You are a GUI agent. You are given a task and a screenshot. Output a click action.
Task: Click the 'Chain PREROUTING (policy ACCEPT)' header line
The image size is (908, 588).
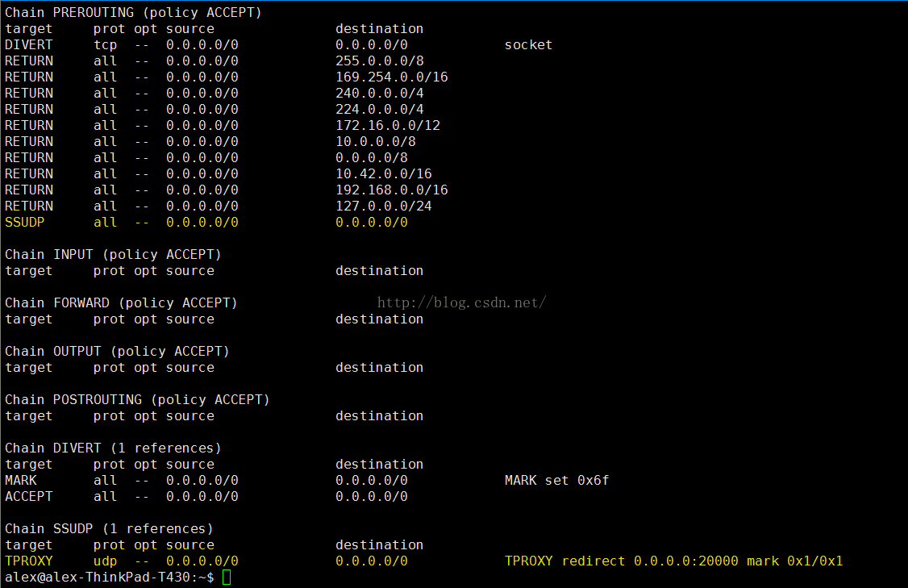coord(133,13)
